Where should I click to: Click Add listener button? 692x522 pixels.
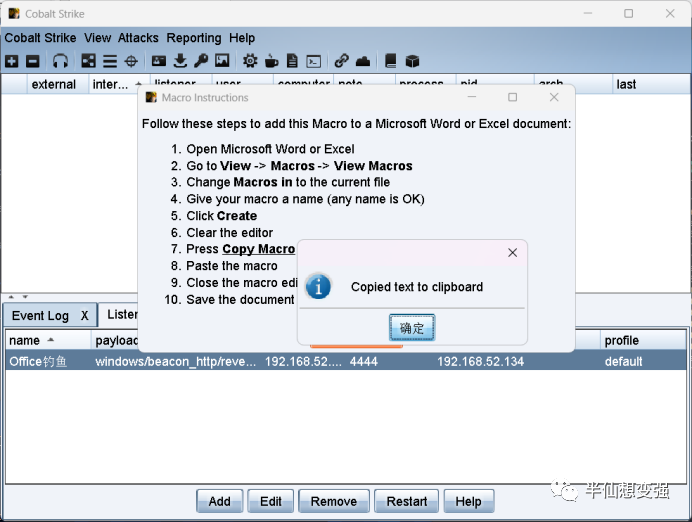tap(219, 501)
